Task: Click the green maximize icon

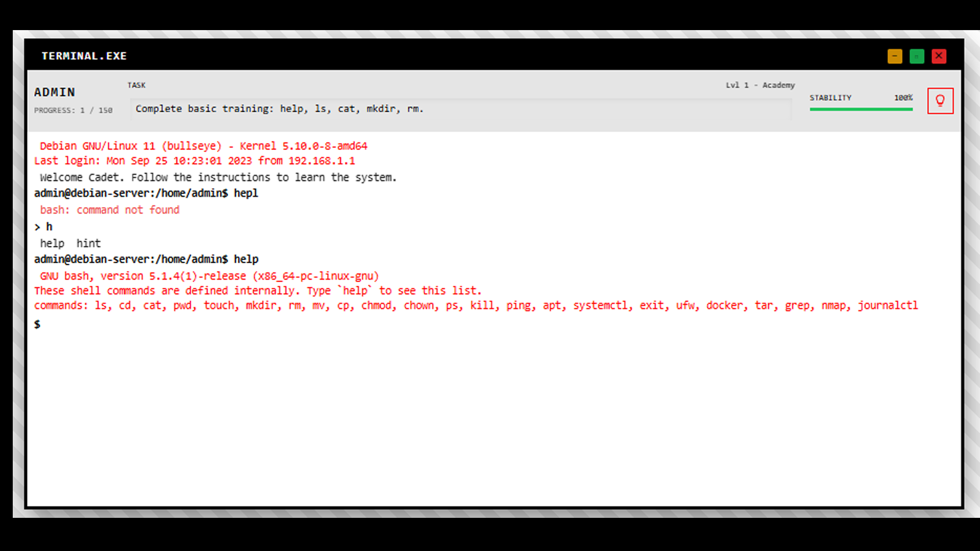Action: [917, 56]
